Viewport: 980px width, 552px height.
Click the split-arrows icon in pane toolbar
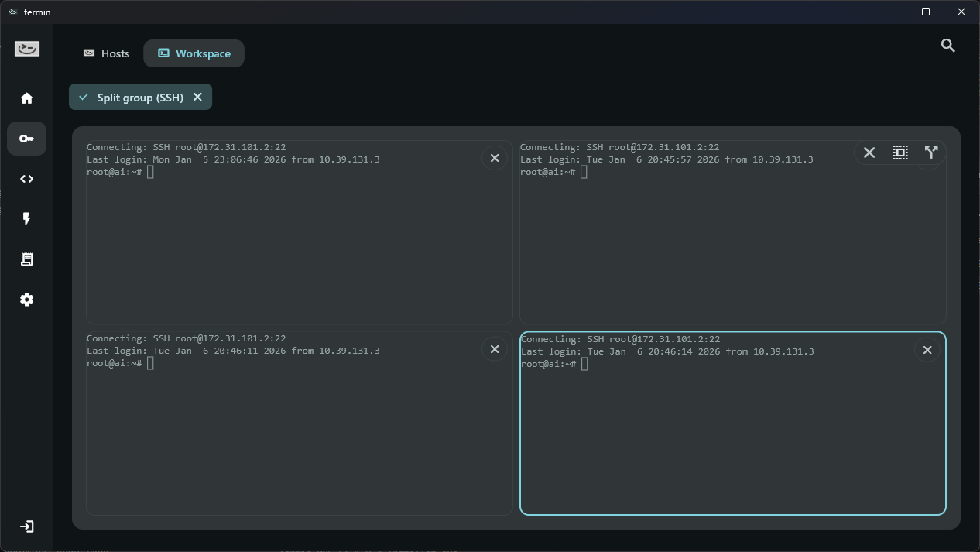931,153
